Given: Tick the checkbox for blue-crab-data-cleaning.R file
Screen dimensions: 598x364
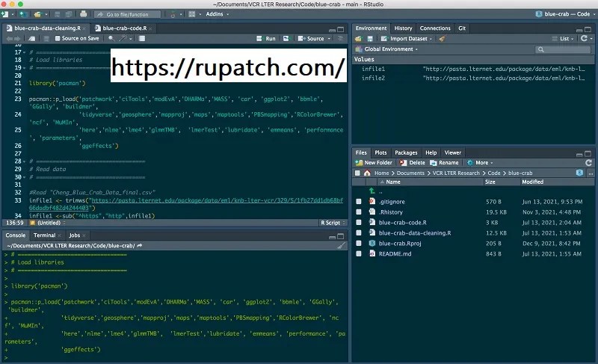Looking at the screenshot, I should pos(359,233).
